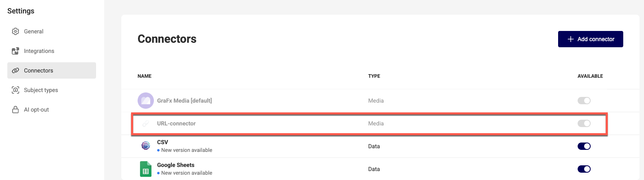Click the General gear icon
This screenshot has width=644, height=180.
(15, 31)
